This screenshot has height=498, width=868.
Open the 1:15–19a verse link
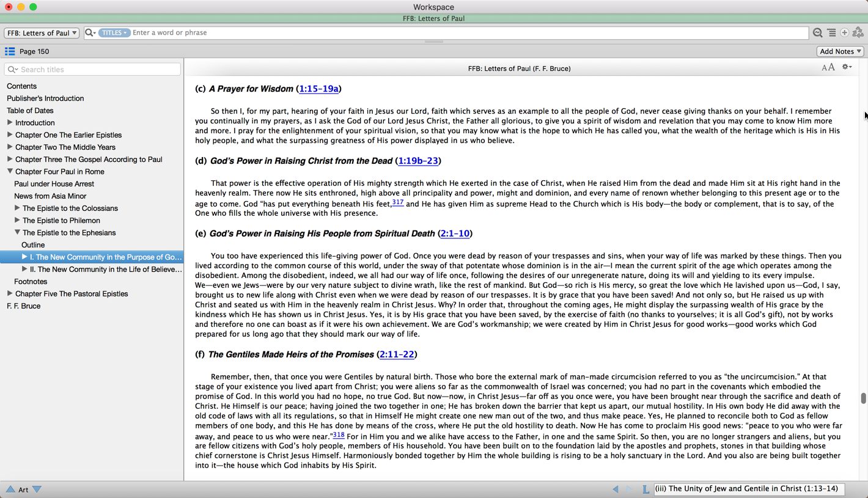click(x=318, y=89)
